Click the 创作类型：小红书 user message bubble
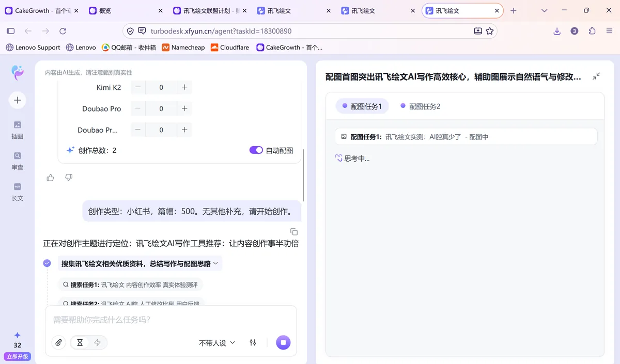 192,211
